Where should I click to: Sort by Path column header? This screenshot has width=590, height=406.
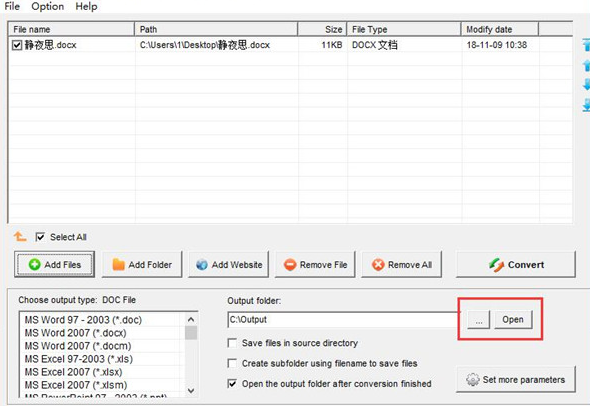[x=216, y=29]
